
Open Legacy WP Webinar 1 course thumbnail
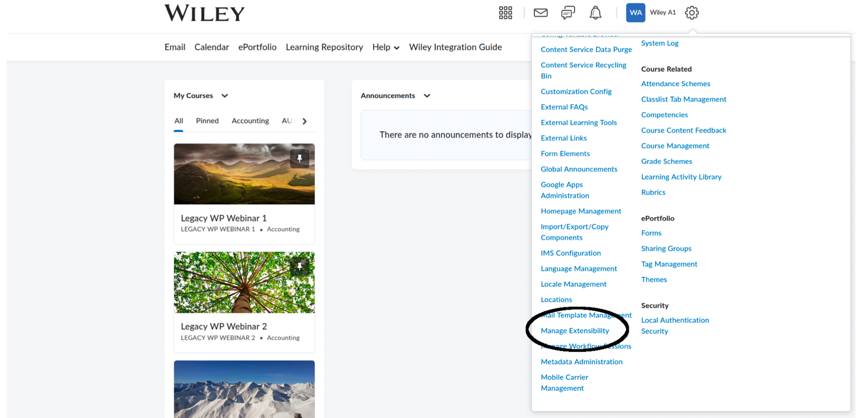[244, 174]
